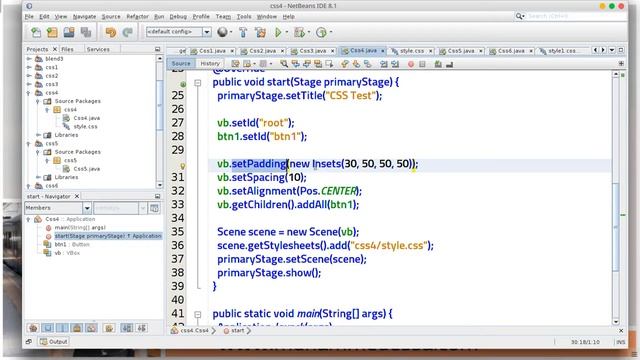Click the search magnifier icon in menu bar

519,16
